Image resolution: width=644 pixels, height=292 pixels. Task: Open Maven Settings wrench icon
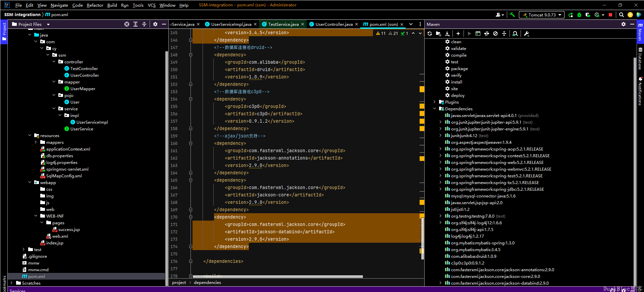[526, 34]
